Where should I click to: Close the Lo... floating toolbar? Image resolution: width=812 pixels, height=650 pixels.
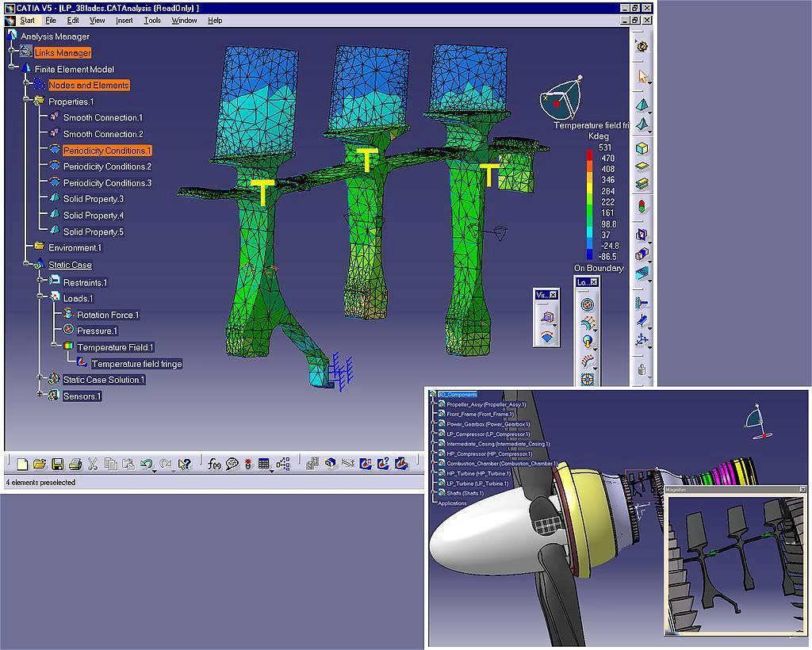point(593,282)
